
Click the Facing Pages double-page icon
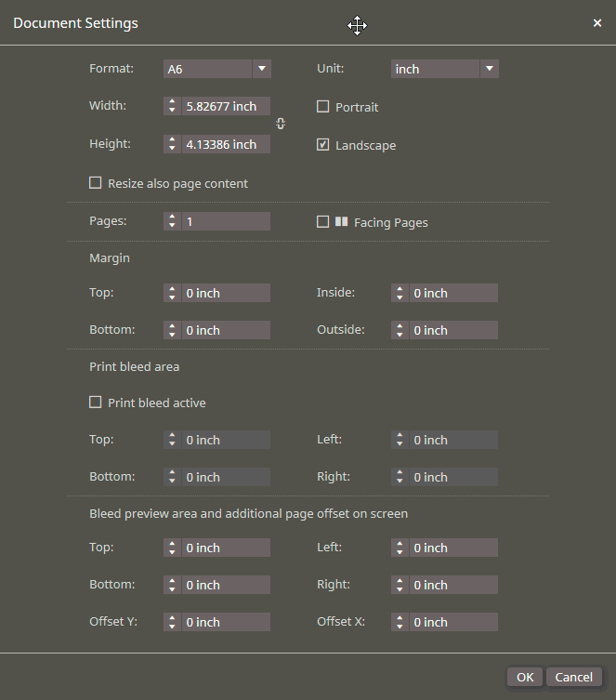point(341,221)
